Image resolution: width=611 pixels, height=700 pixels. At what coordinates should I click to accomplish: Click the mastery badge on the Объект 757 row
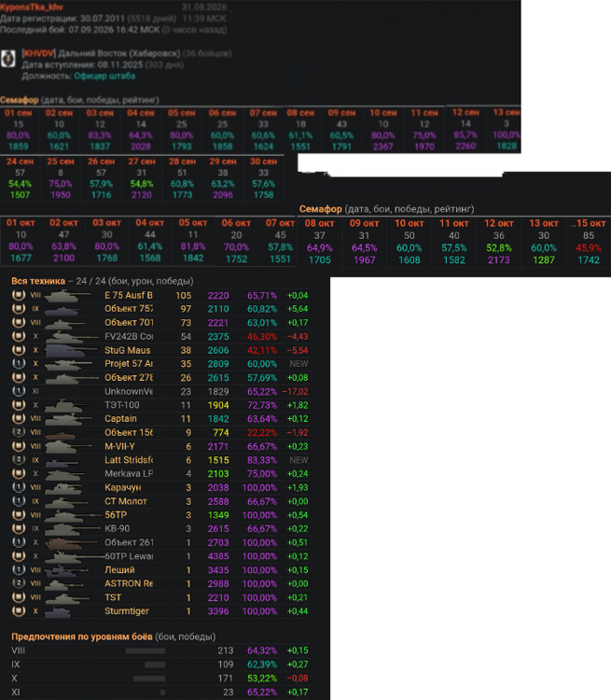[19, 309]
